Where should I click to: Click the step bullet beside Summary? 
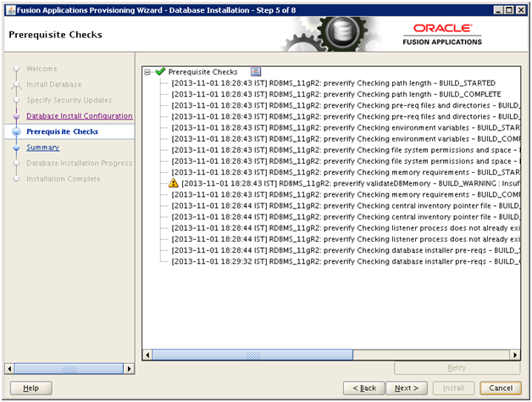(16, 148)
